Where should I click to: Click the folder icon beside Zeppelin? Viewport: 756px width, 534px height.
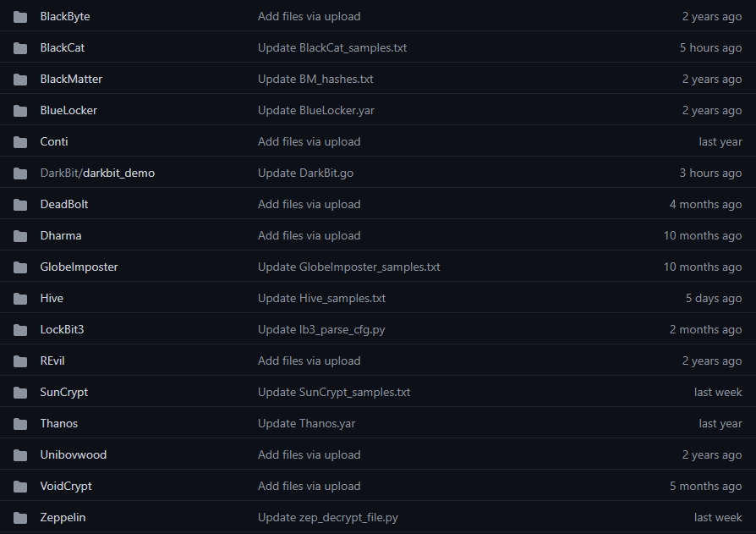(x=21, y=517)
